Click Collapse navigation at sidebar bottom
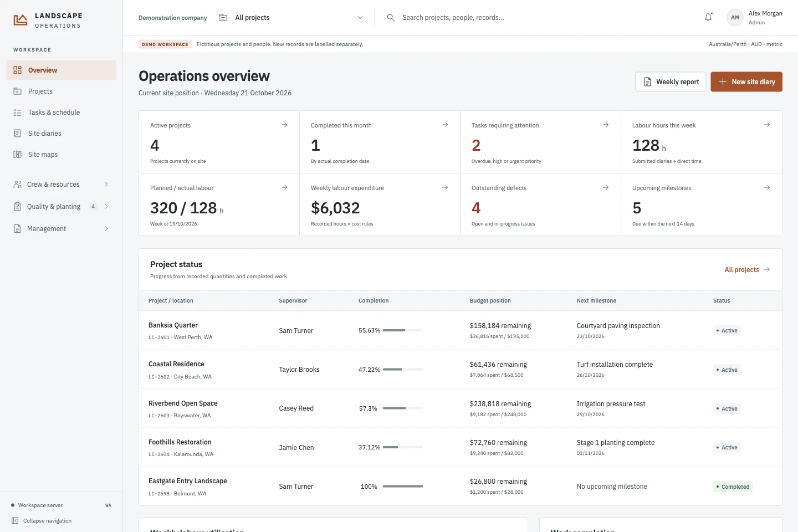The image size is (798, 532). pos(42,521)
